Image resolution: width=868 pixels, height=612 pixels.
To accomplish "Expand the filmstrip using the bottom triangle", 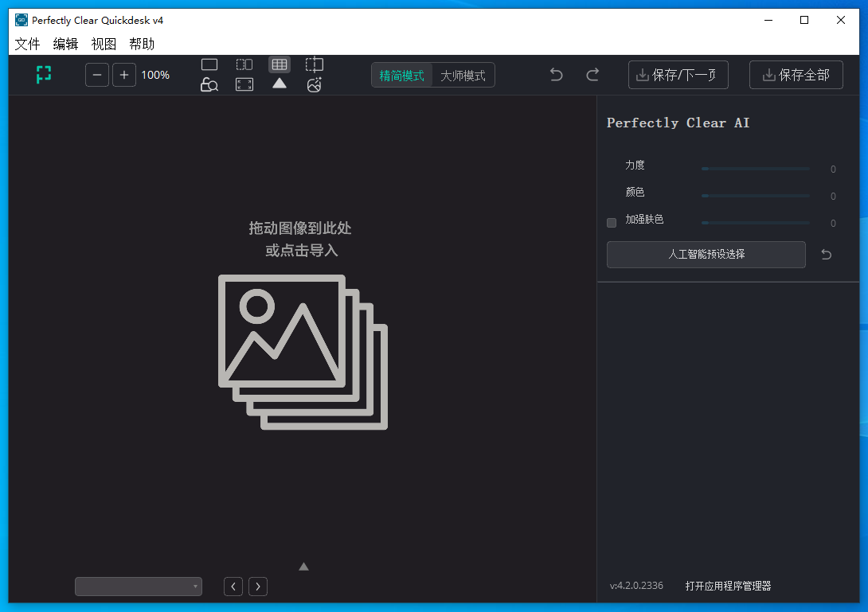I will coord(303,567).
